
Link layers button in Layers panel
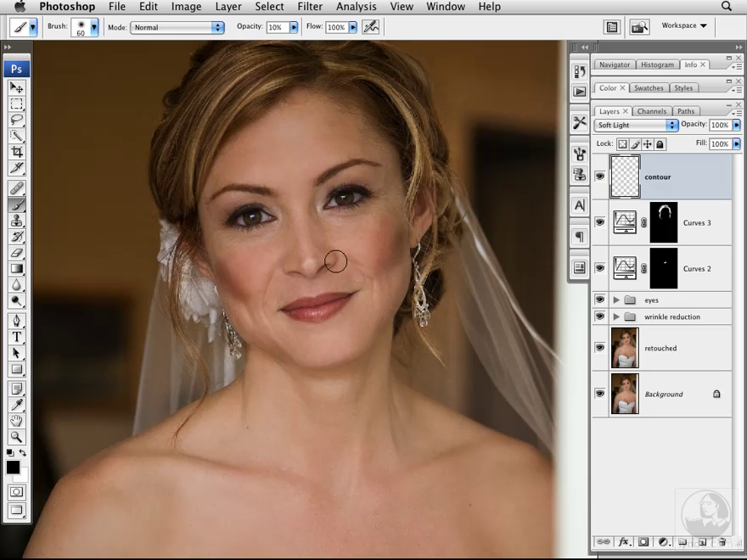(603, 542)
